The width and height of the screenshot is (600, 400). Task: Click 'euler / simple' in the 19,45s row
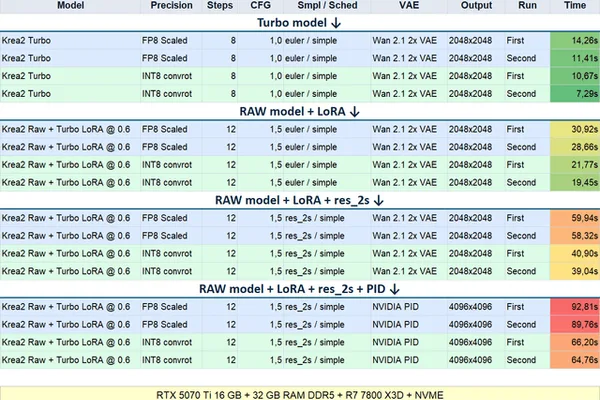tap(311, 183)
